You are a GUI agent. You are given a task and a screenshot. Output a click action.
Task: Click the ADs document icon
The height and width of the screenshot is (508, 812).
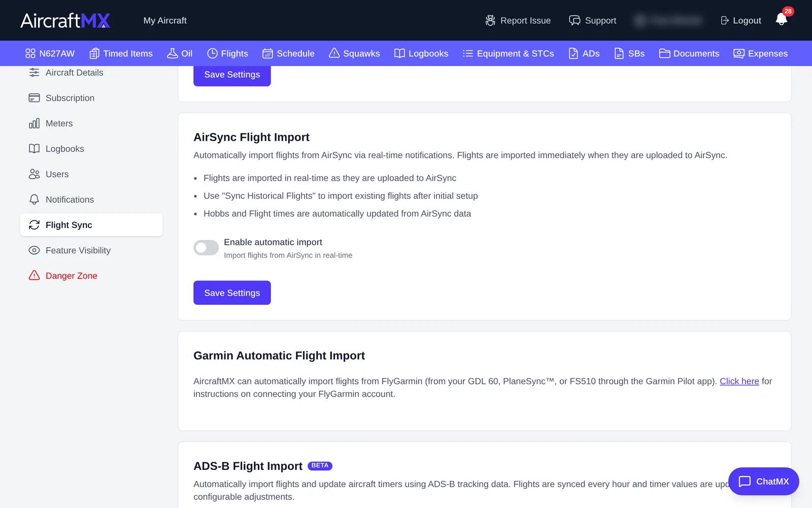(x=573, y=53)
